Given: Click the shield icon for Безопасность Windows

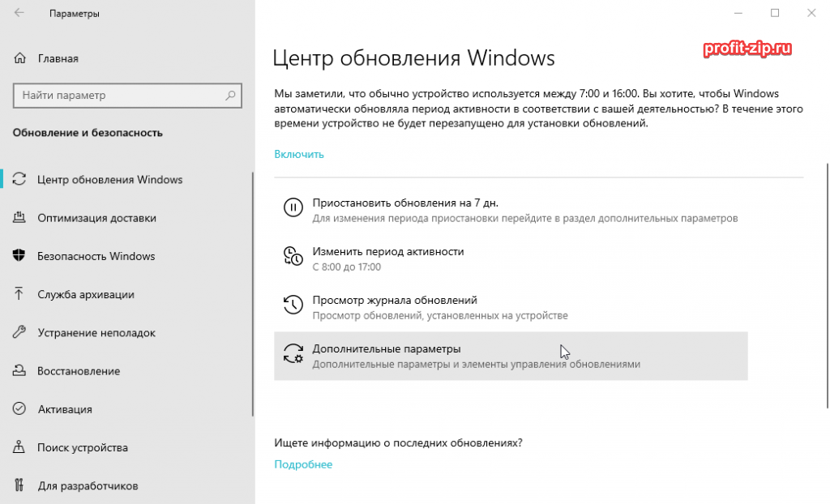Looking at the screenshot, I should pyautogui.click(x=19, y=256).
